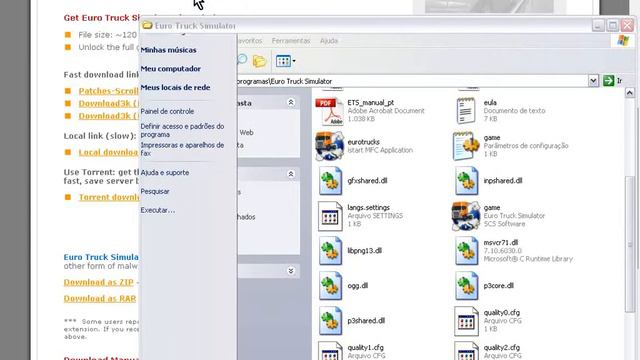Click Download as ZIP link
Image resolution: width=640 pixels, height=360 pixels.
click(98, 282)
